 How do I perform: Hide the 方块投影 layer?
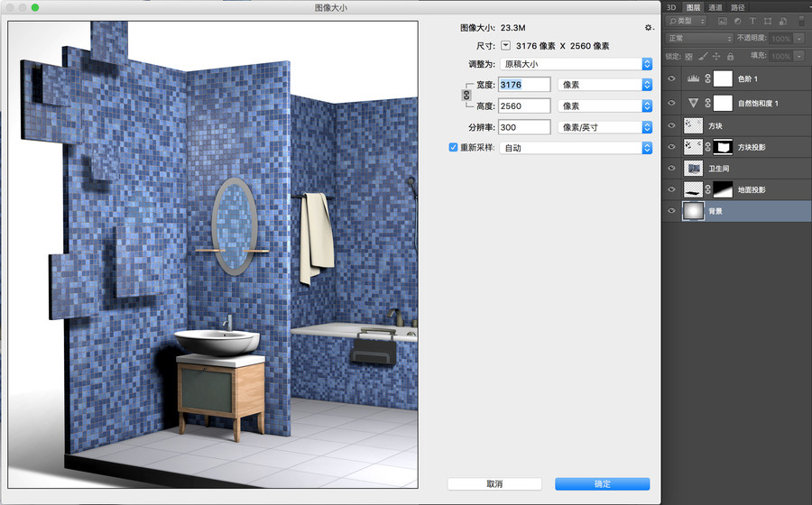coord(671,148)
